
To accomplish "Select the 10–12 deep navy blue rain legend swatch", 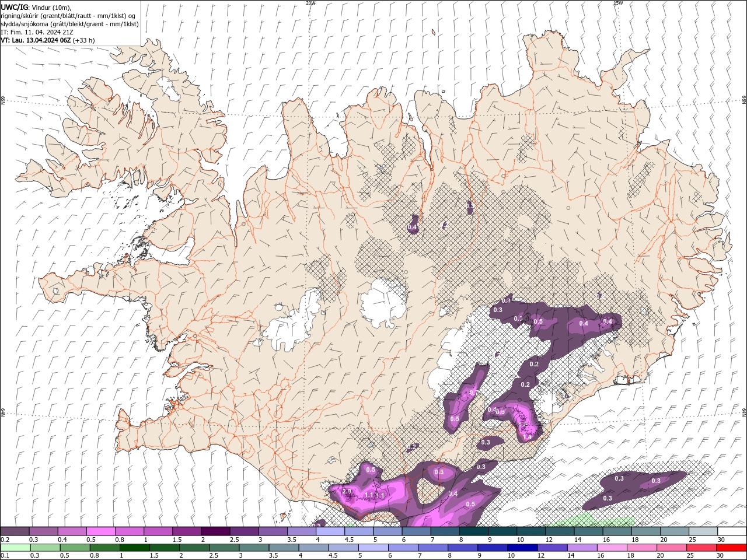I will (x=522, y=548).
